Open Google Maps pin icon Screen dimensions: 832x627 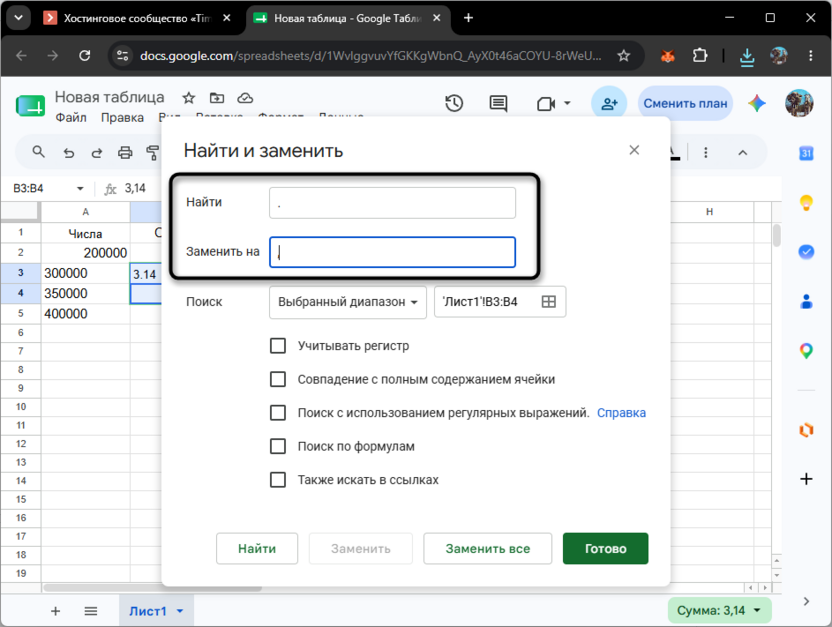806,351
